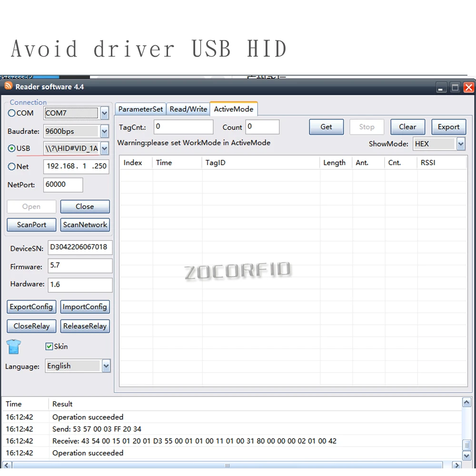Click the Reader software RSS title icon

tap(8, 86)
